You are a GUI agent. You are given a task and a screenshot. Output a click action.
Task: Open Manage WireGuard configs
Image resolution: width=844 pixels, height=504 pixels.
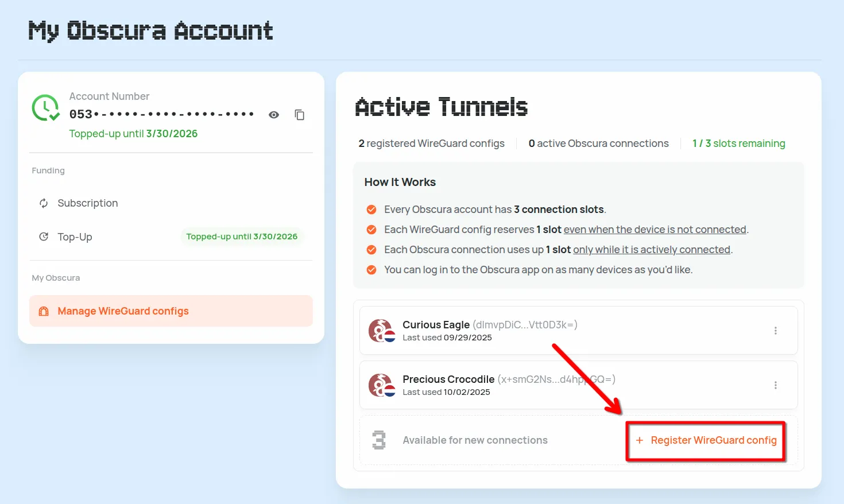click(122, 311)
